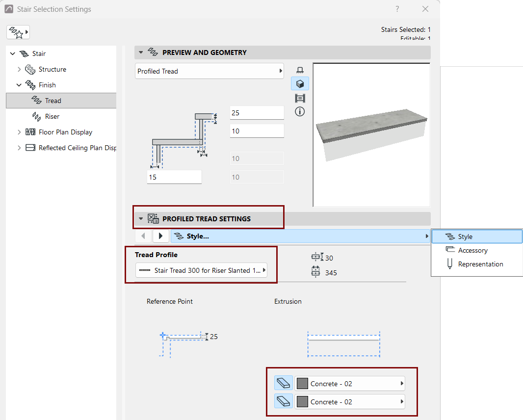Click the help question mark icon

pyautogui.click(x=397, y=9)
